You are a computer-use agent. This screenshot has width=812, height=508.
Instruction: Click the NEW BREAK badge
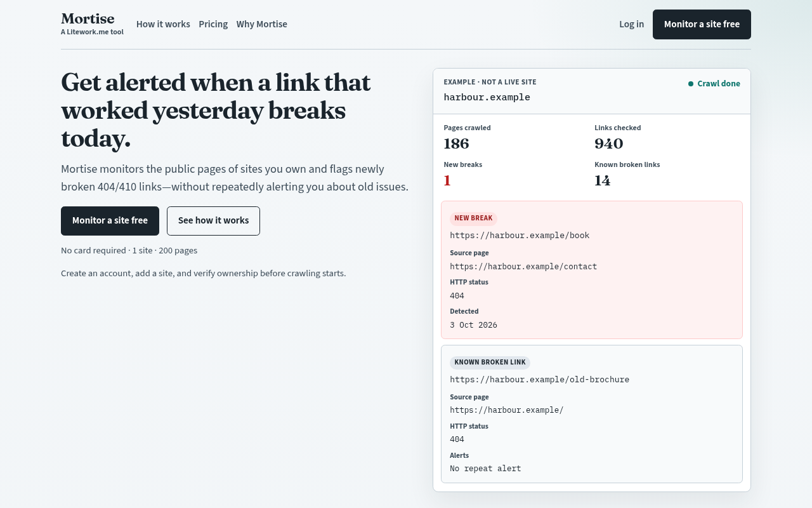click(473, 218)
